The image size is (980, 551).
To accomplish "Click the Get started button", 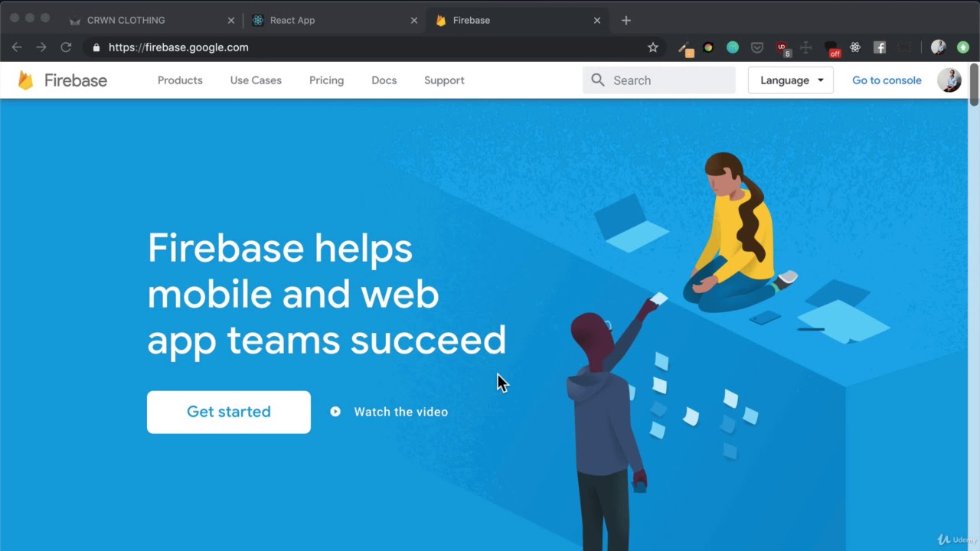I will (x=229, y=412).
